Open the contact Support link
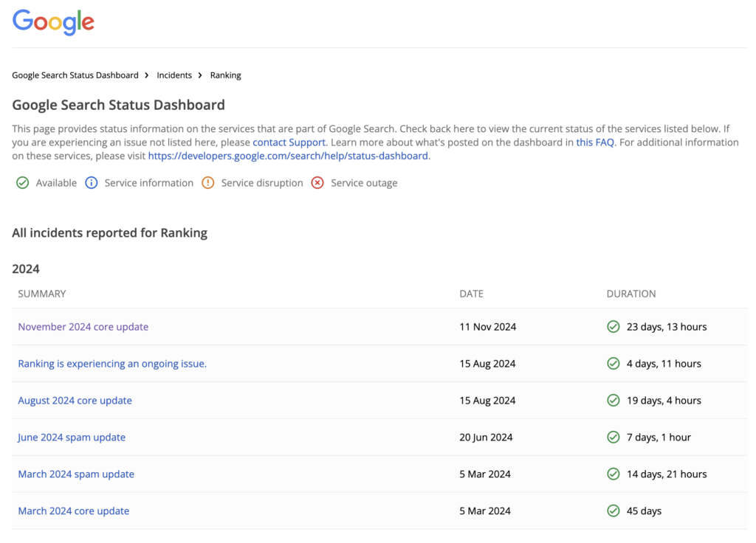 289,142
